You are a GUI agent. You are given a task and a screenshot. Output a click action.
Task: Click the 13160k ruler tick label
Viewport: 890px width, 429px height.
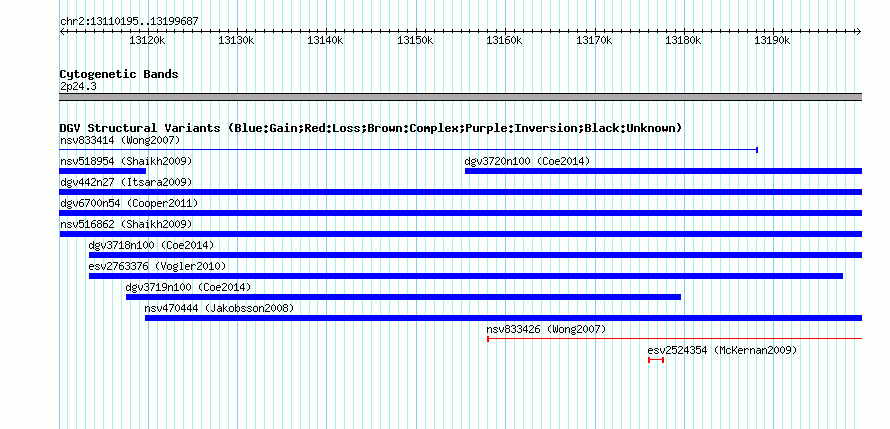505,40
